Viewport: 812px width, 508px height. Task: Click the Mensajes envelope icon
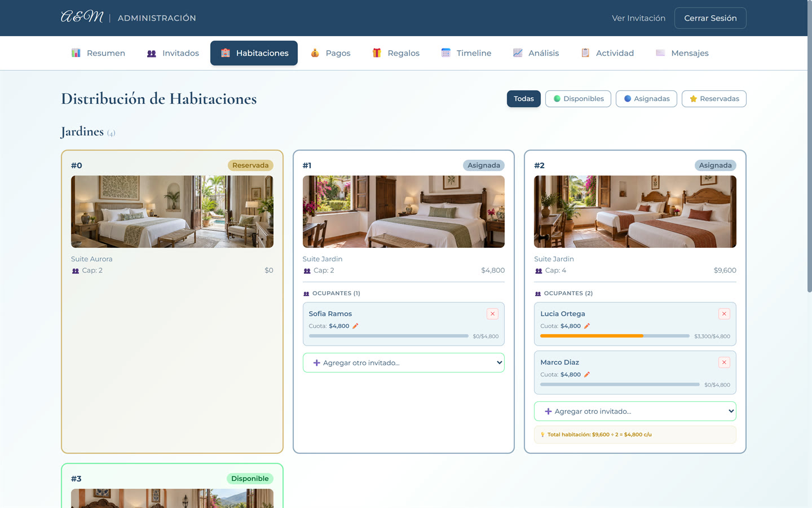point(660,53)
